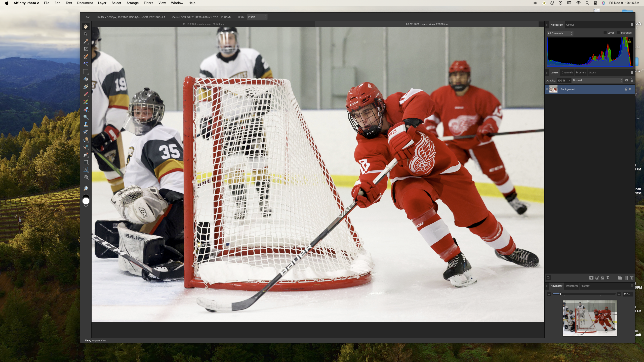Select the Erase Brush tool
Viewport: 644px width, 362px height.
point(86,109)
